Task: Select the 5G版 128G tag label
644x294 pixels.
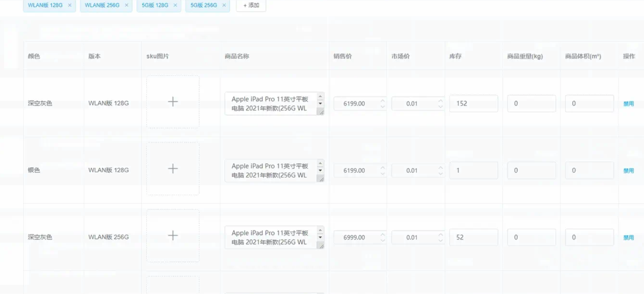Action: click(155, 5)
